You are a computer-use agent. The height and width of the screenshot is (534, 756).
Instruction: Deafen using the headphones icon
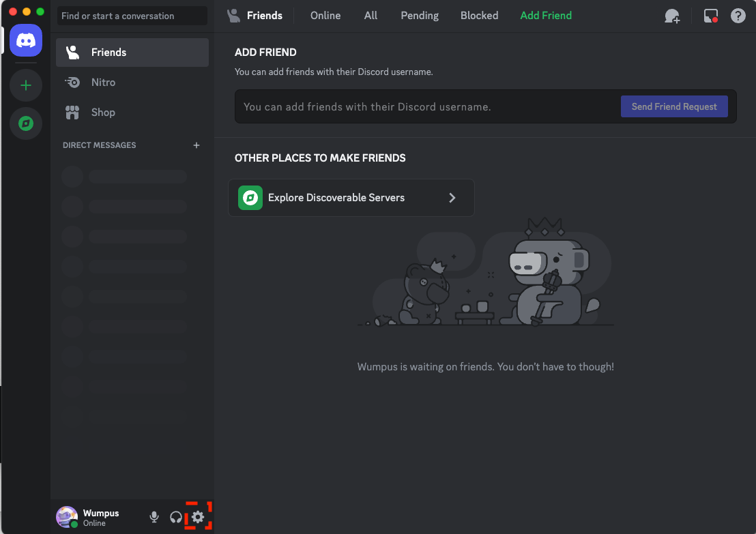(x=176, y=517)
